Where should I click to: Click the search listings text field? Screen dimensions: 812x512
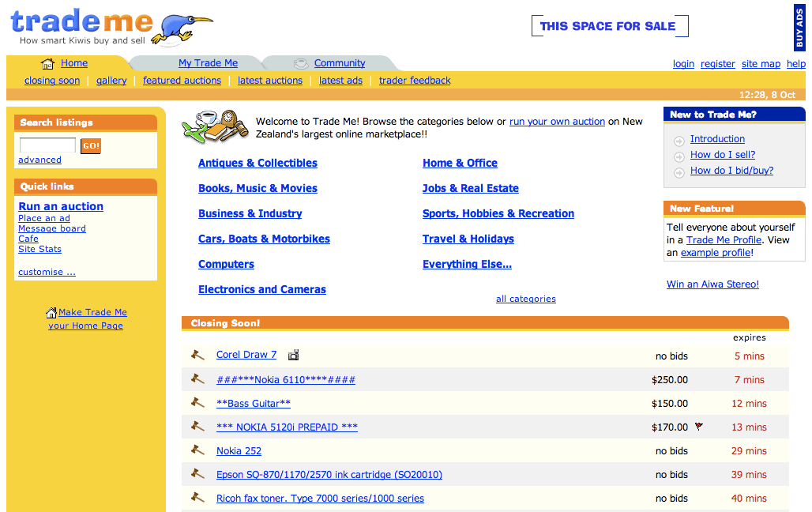[47, 145]
